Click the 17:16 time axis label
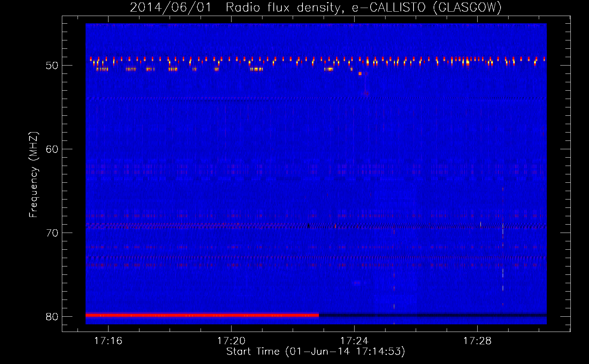Image resolution: width=589 pixels, height=364 pixels. 108,341
